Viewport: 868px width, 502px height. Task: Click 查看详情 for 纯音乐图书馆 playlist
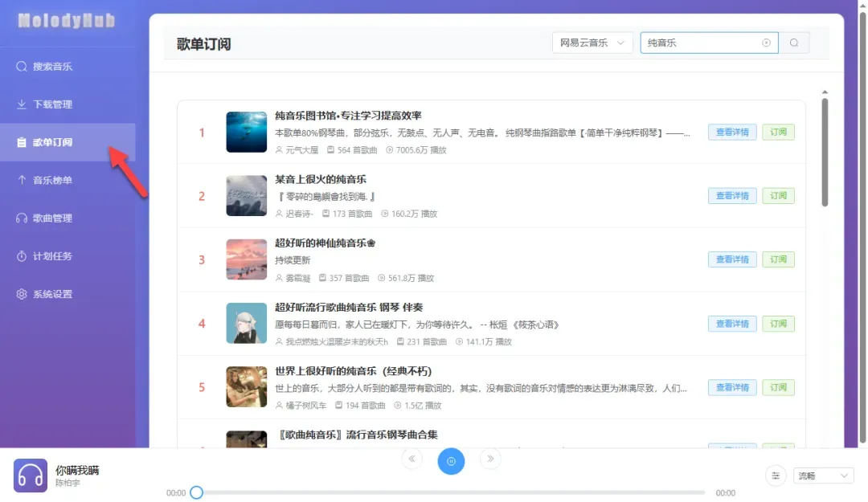[732, 133]
